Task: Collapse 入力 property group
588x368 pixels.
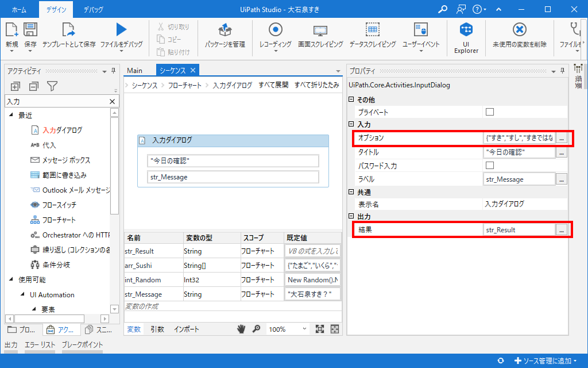Action: tap(351, 124)
